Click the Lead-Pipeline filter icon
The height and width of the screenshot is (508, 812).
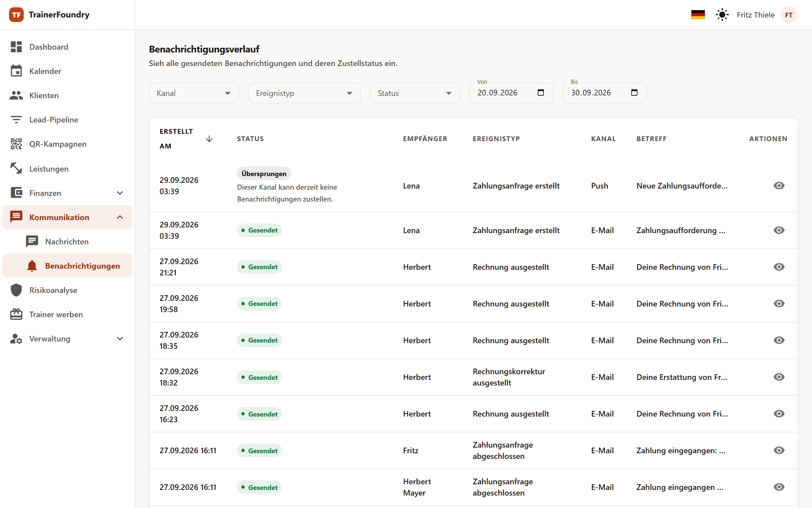tap(16, 120)
